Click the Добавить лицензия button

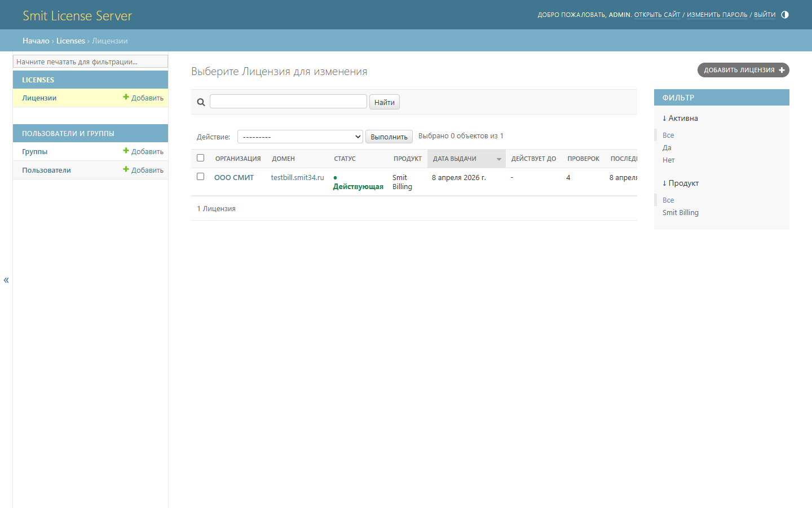point(743,70)
